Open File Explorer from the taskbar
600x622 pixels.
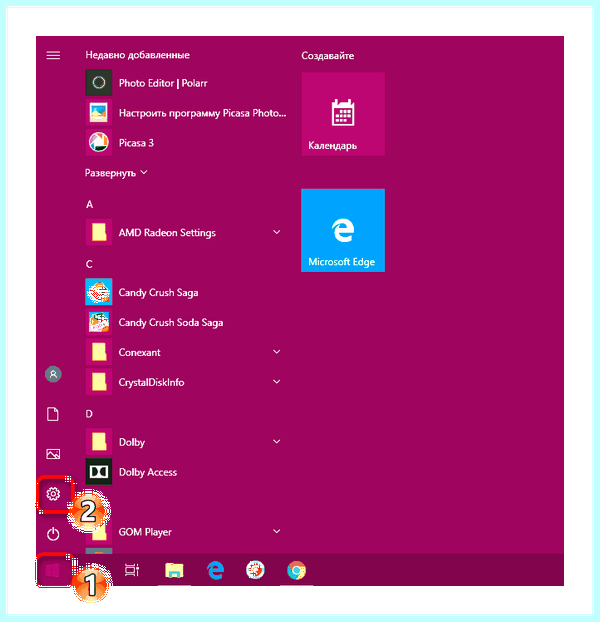coord(174,570)
